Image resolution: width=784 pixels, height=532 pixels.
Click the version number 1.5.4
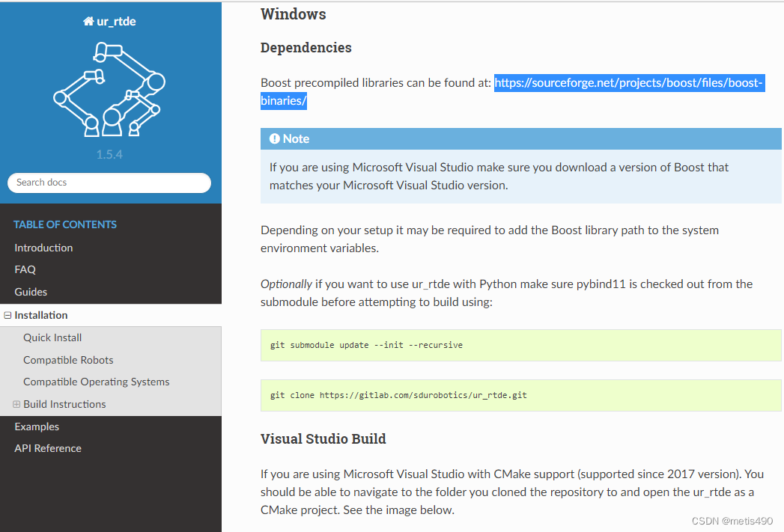coord(109,155)
